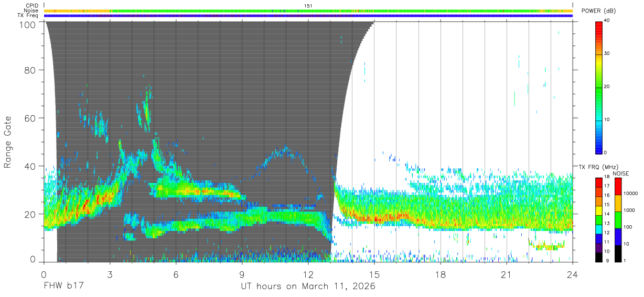Screen dimensions: 644x297
Task: Click the 'Range Gate' axis title
Action: click(x=8, y=142)
